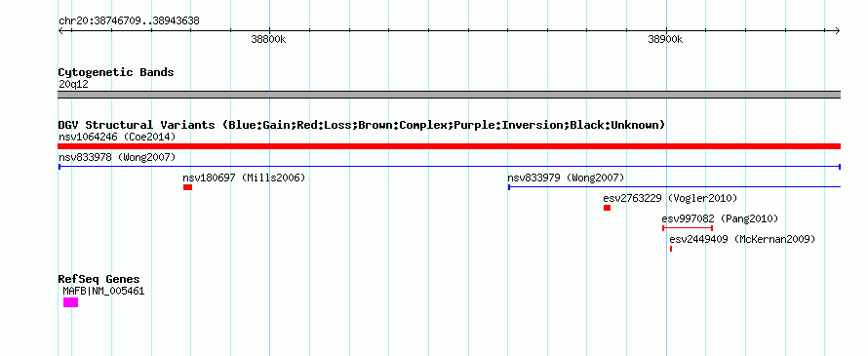Image resolution: width=868 pixels, height=356 pixels.
Task: Click the left arrowhead of the ruler
Action: coord(60,31)
